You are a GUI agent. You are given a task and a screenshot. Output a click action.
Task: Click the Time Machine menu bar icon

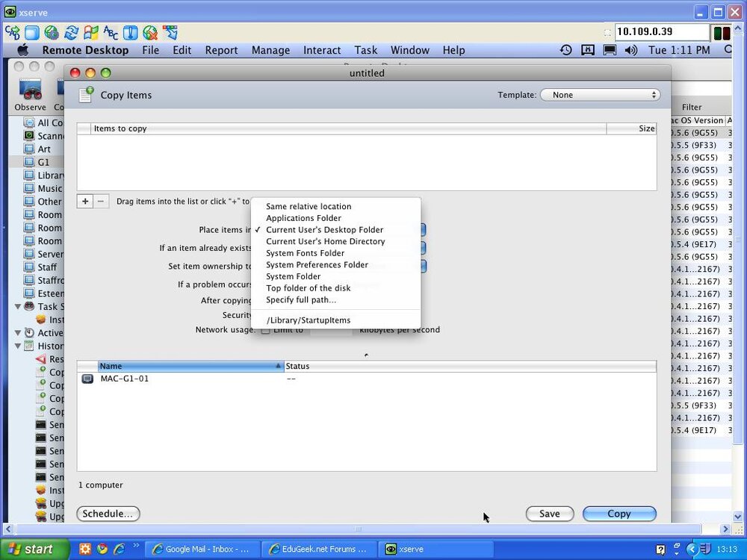tap(565, 50)
